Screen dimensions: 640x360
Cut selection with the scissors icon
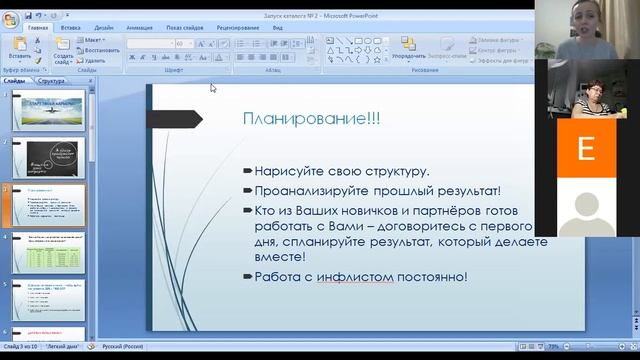click(37, 40)
